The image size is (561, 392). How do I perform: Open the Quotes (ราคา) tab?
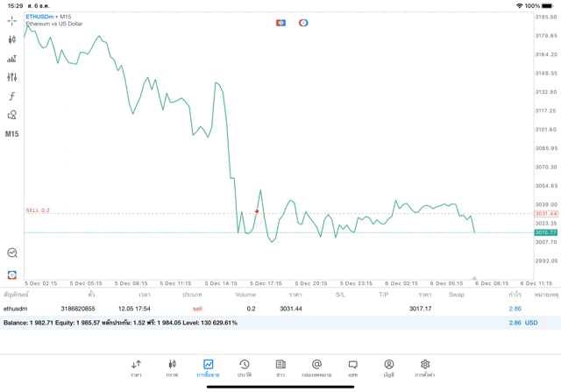136,368
